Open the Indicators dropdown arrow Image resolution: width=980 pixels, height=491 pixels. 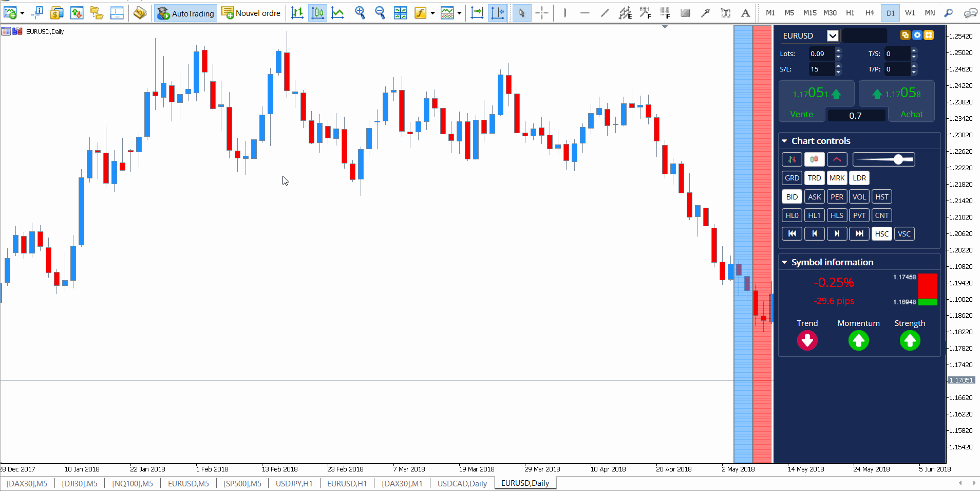(x=432, y=13)
